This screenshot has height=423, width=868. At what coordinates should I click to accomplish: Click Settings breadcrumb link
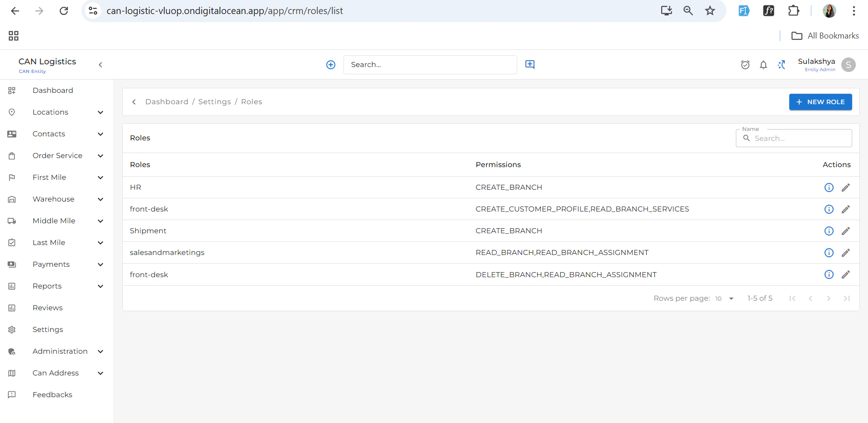pyautogui.click(x=215, y=102)
